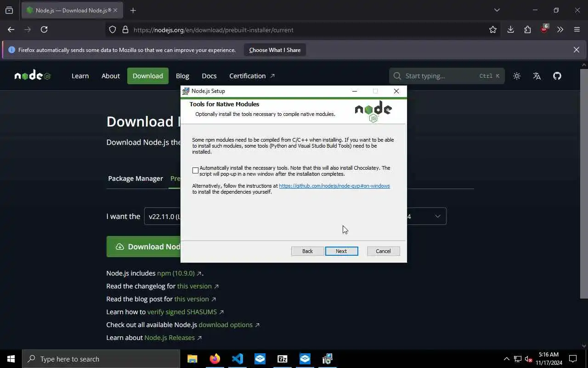Click the page vertical scrollbar
Viewport: 588px width, 368px height.
click(x=584, y=184)
